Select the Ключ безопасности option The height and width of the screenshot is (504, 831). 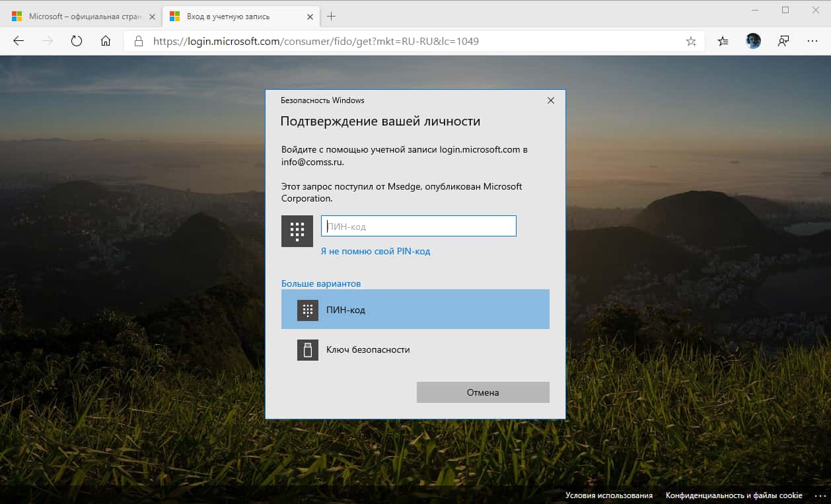pos(370,349)
